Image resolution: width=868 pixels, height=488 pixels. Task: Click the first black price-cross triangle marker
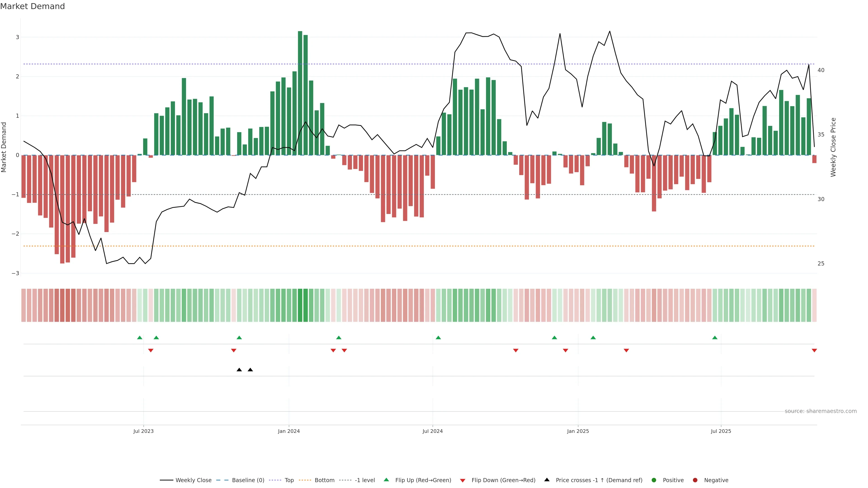pos(239,369)
